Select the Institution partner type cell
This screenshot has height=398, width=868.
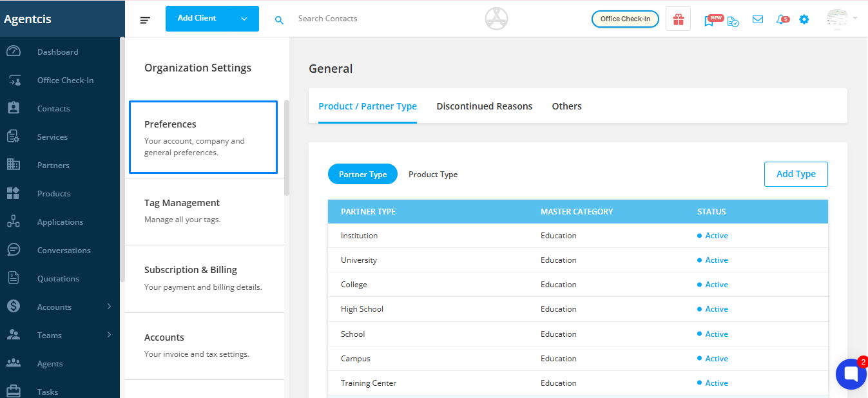359,236
